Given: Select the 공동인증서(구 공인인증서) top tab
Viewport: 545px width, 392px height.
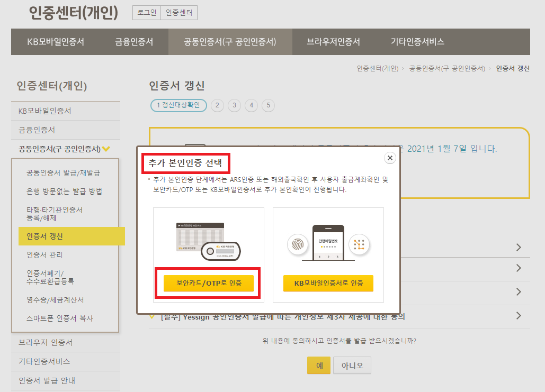Looking at the screenshot, I should [x=230, y=42].
